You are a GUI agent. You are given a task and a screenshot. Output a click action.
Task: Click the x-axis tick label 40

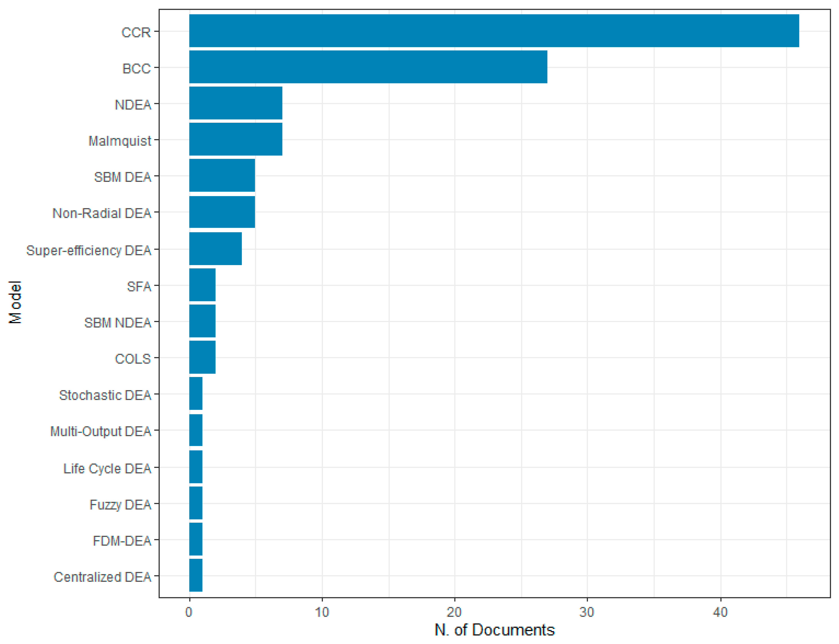point(720,612)
